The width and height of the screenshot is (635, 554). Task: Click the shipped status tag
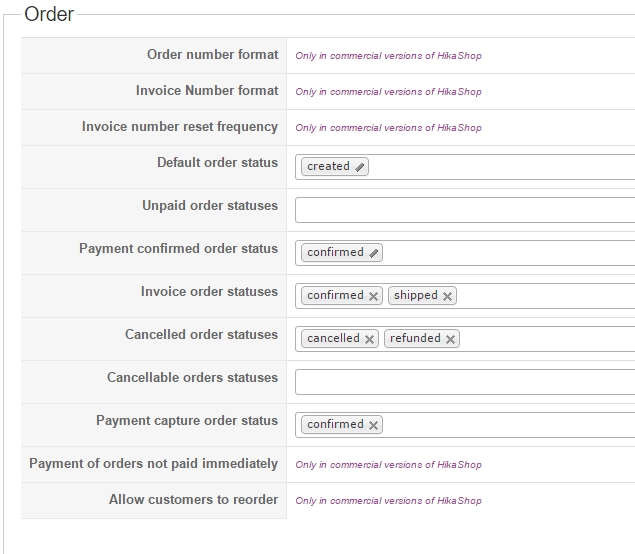pyautogui.click(x=416, y=295)
